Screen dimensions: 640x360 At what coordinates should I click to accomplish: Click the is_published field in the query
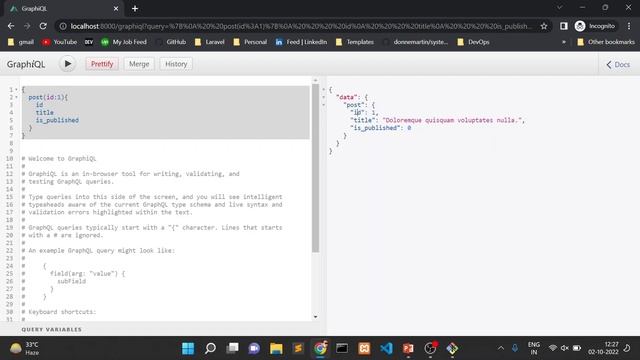[57, 120]
